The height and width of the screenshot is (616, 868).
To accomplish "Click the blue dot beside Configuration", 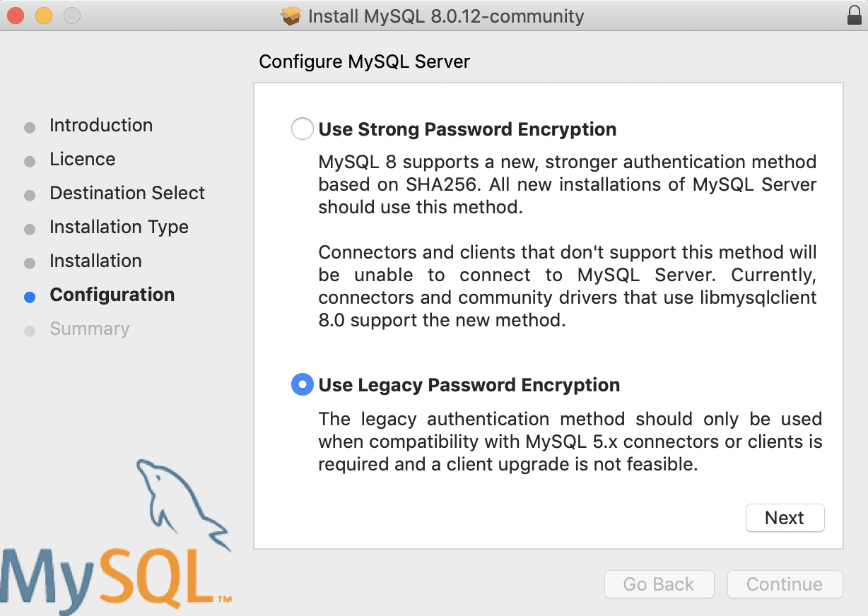I will [x=30, y=297].
